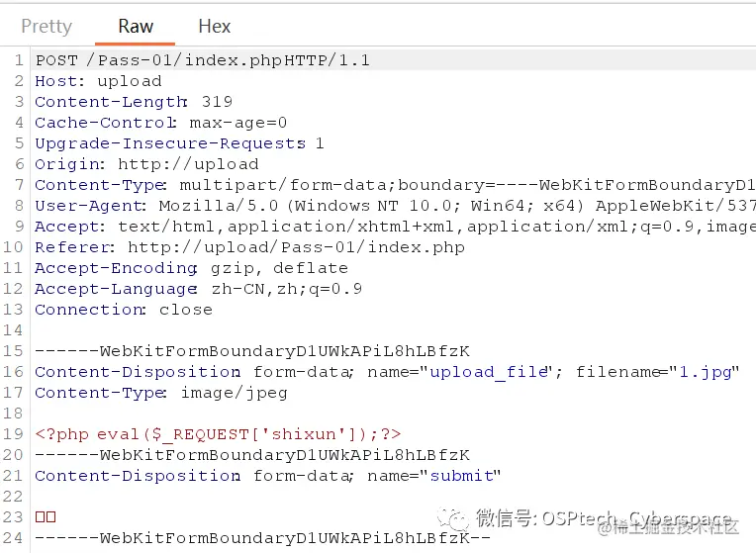This screenshot has height=553, width=756.
Task: Click the Accept: text/html header line
Action: point(395,227)
